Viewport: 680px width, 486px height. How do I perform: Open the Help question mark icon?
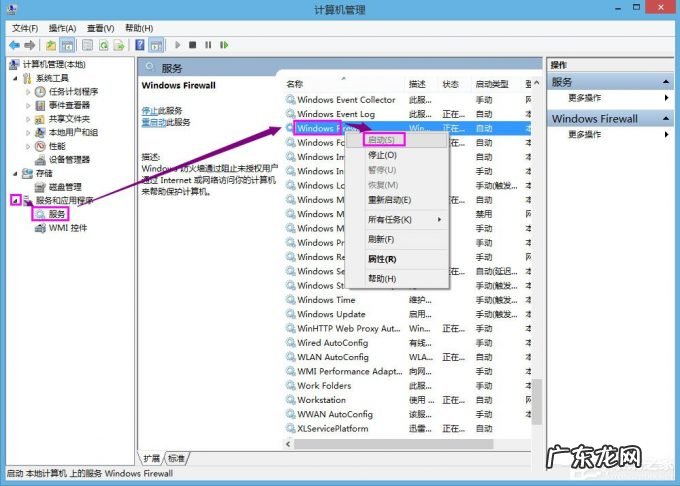[x=140, y=45]
